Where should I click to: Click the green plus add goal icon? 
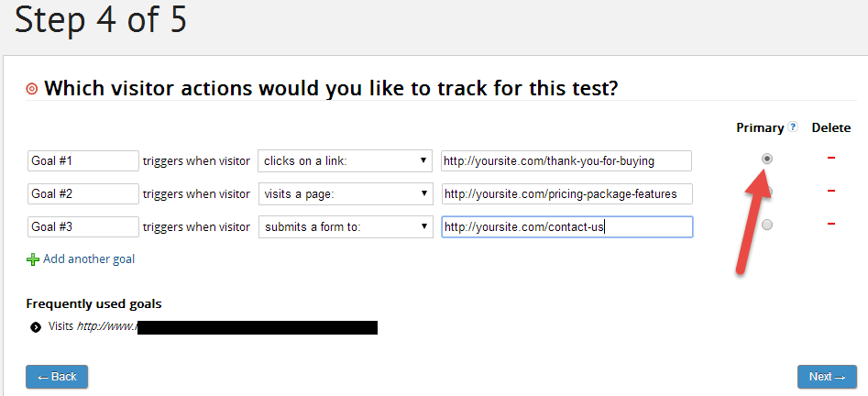(33, 259)
